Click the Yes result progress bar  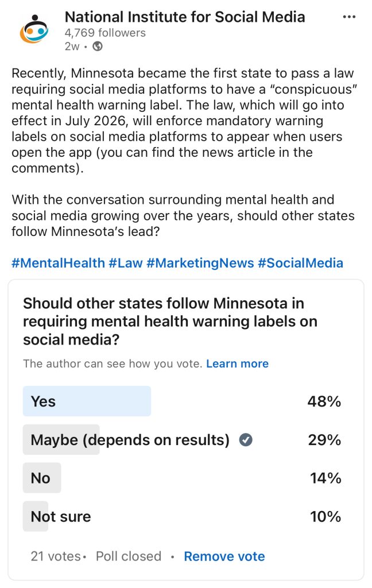pyautogui.click(x=87, y=401)
